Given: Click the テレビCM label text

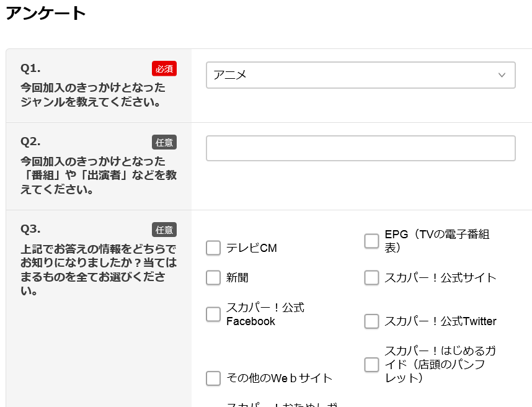Looking at the screenshot, I should 250,248.
